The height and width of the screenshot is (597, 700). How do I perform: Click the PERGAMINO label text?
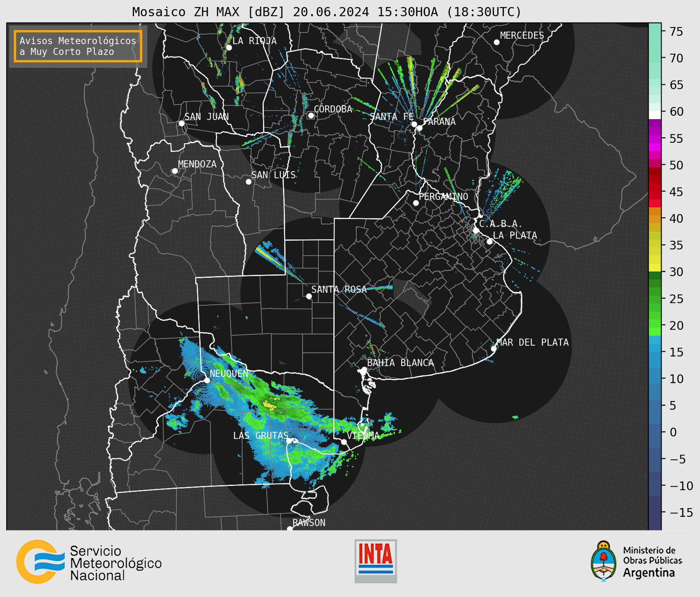point(443,196)
